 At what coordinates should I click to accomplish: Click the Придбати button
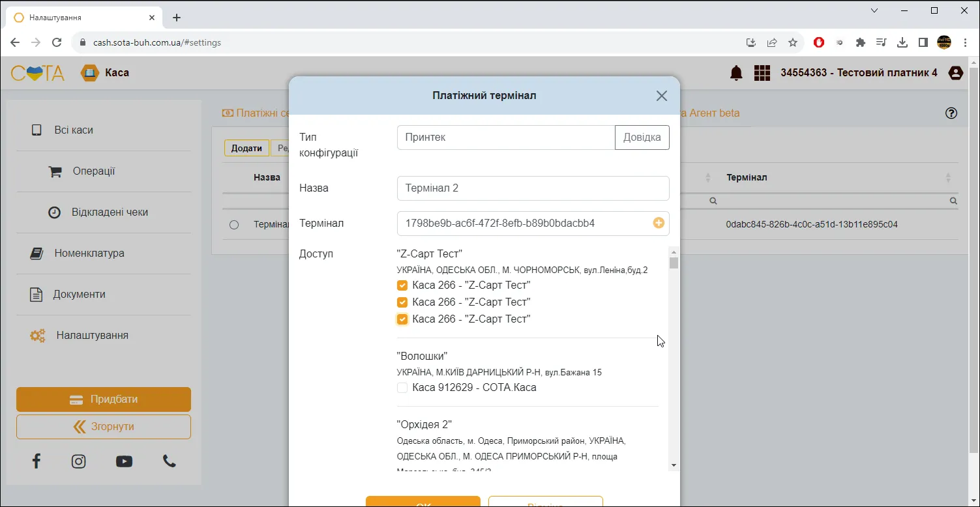tap(104, 399)
